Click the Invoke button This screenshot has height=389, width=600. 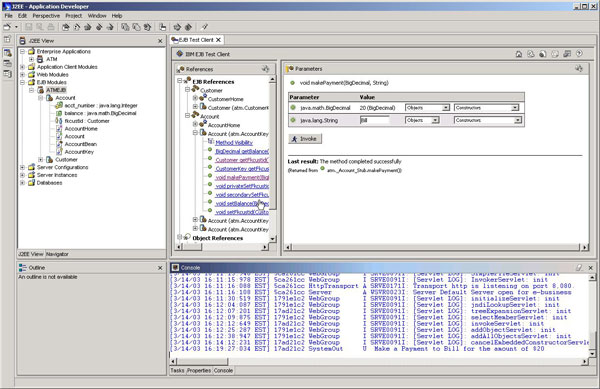pos(305,138)
